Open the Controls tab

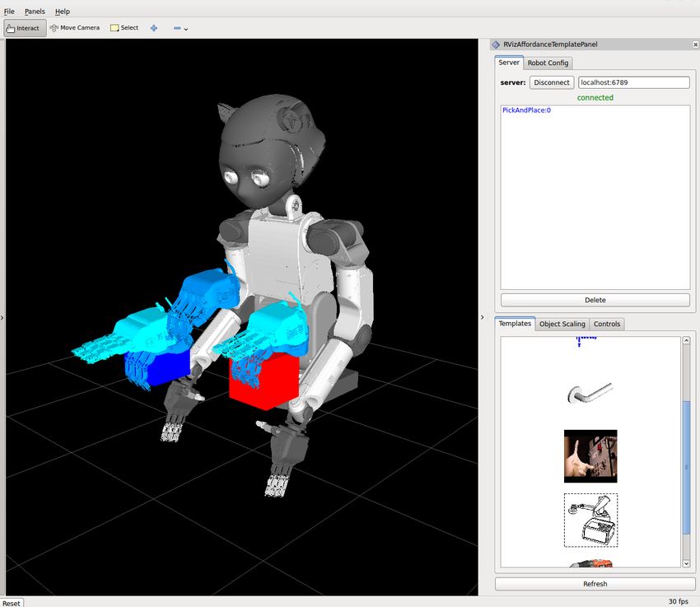coord(607,324)
